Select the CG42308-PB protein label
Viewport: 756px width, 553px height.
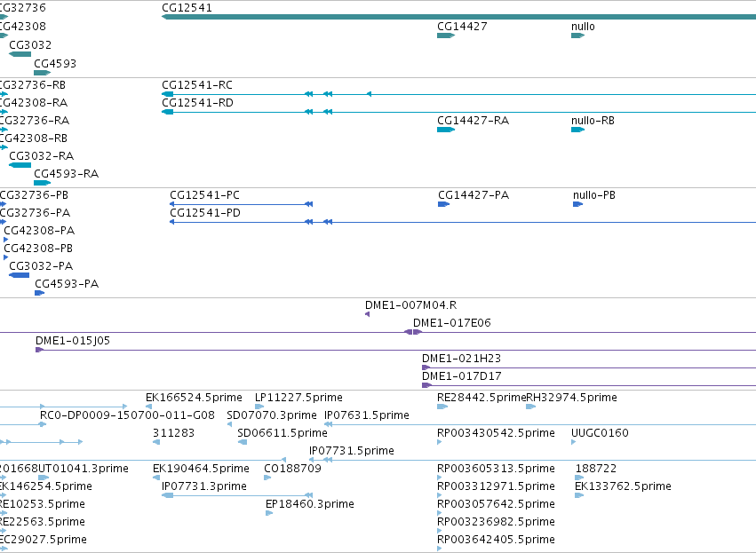tap(38, 249)
